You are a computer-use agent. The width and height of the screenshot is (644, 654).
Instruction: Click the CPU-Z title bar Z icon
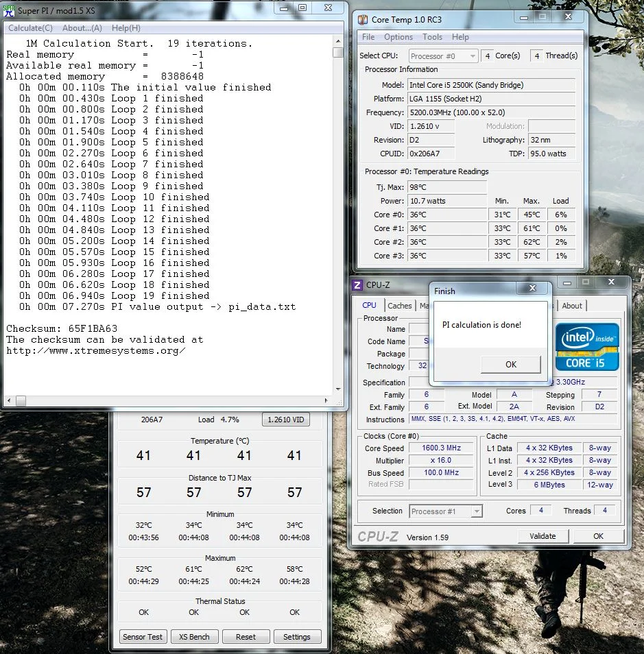pyautogui.click(x=357, y=285)
